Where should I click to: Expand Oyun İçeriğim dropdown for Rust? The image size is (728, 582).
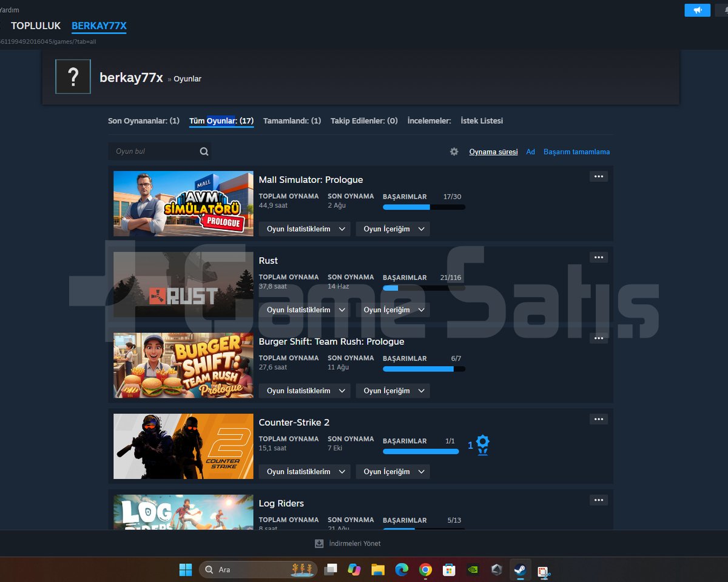(x=393, y=310)
